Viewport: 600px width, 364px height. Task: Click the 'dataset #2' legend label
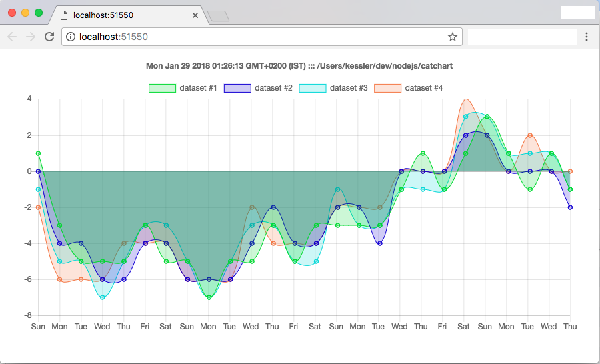(x=273, y=88)
